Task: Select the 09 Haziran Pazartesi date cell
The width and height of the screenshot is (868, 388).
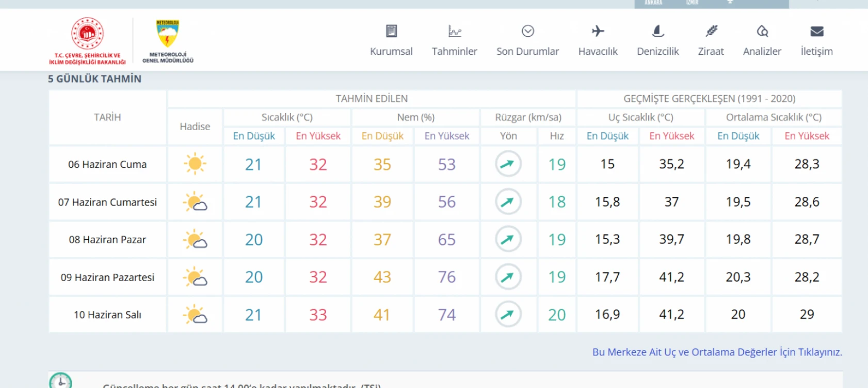Action: click(x=107, y=277)
